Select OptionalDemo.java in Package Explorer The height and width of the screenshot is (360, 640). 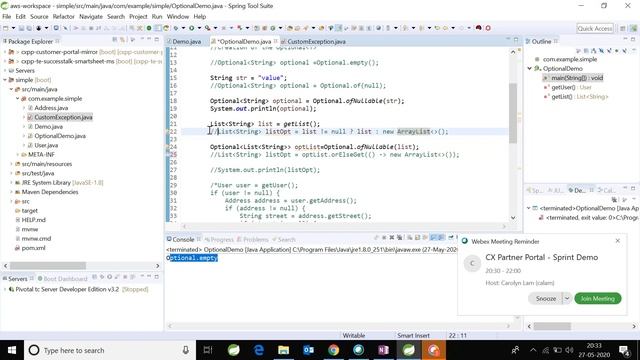[60, 136]
